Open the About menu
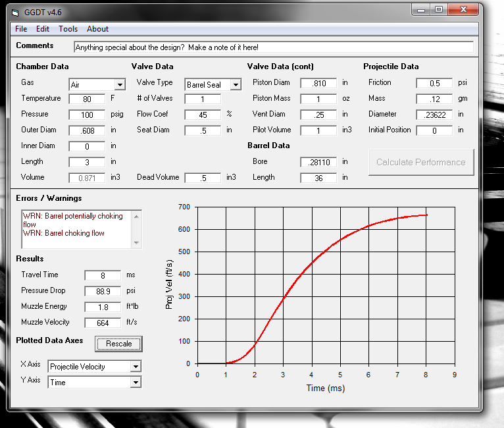Screen dimensions: 504x428 coord(97,29)
